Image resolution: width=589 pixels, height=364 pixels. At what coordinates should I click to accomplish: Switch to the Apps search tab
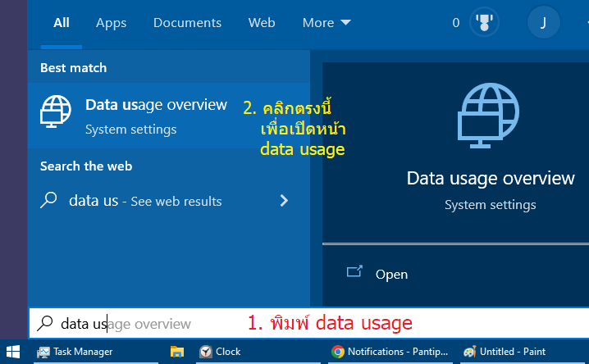[x=112, y=23]
